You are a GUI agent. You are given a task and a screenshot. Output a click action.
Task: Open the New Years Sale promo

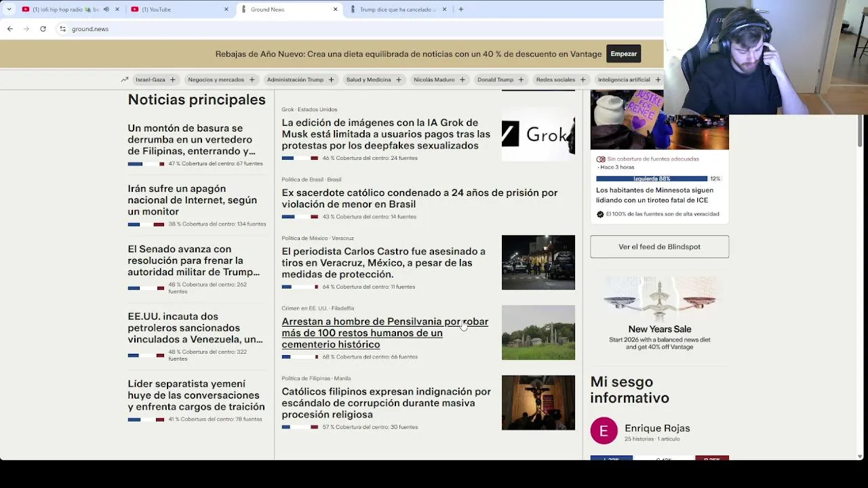[x=660, y=314]
